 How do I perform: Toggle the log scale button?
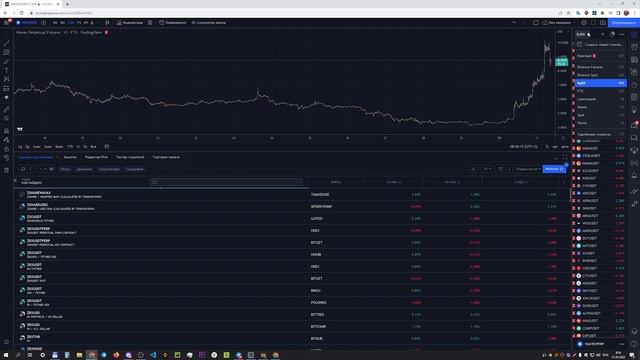(x=555, y=147)
